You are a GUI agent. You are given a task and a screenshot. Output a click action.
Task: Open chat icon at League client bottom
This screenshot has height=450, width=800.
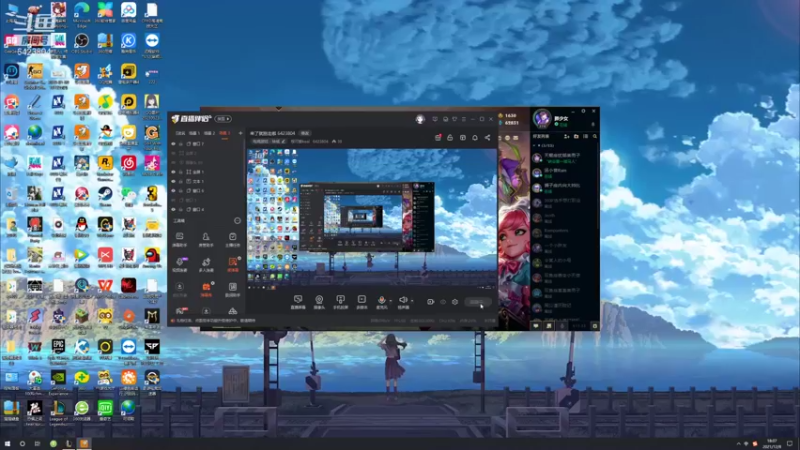point(536,326)
